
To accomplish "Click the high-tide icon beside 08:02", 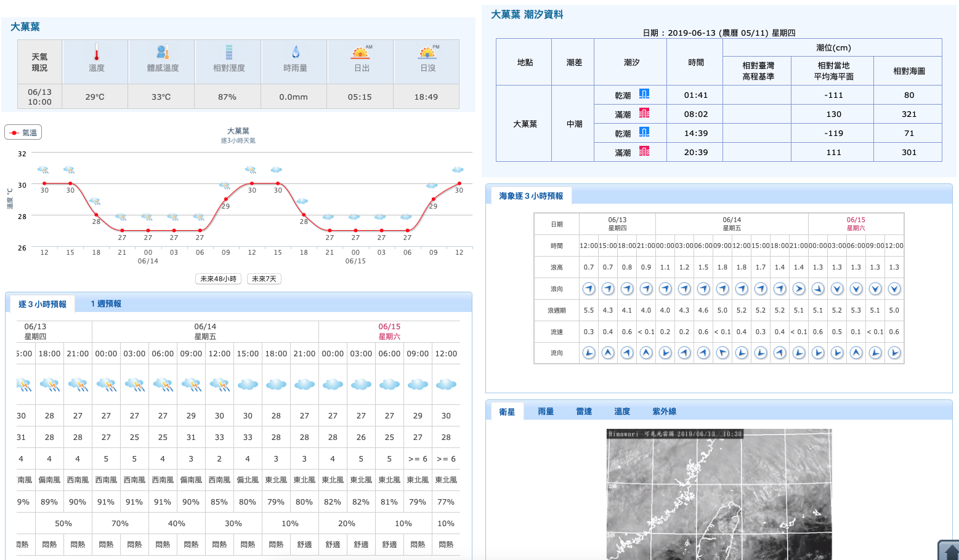I will click(x=644, y=113).
